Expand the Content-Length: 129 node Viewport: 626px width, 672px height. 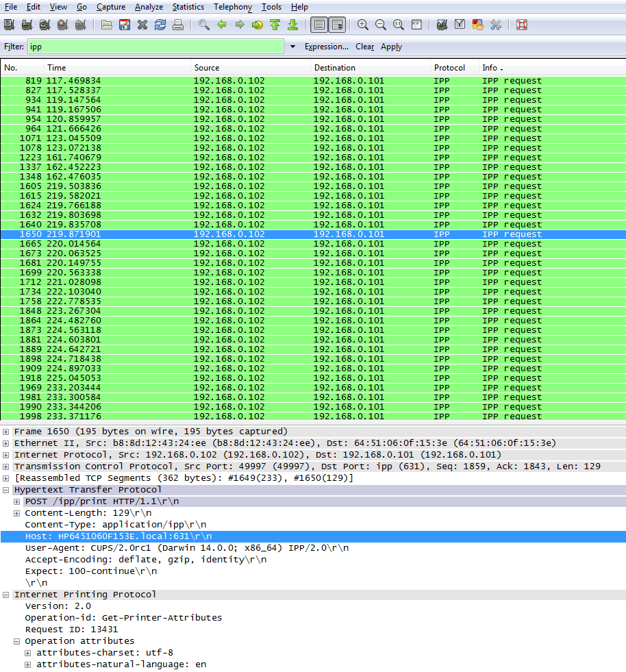[16, 513]
